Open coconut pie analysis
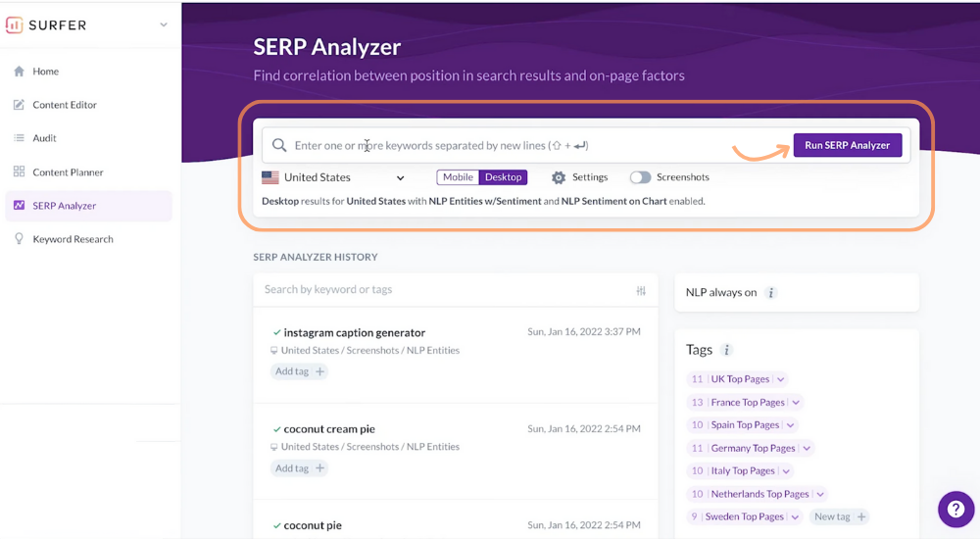This screenshot has height=539, width=980. (x=313, y=525)
